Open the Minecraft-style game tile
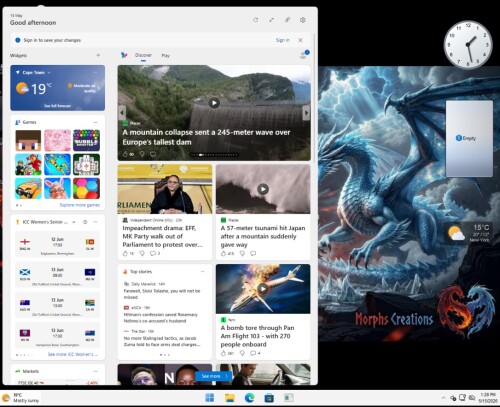Image resolution: width=500 pixels, height=407 pixels. click(28, 140)
